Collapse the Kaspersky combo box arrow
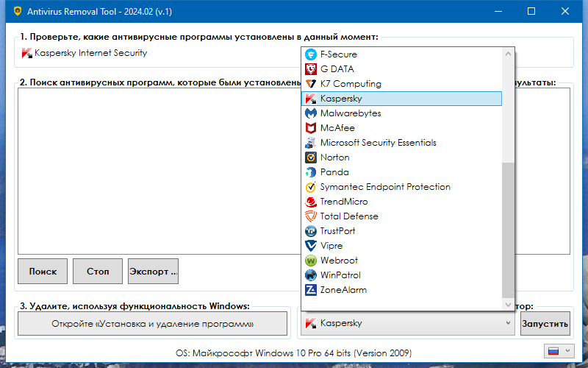588x368 pixels. click(x=508, y=323)
